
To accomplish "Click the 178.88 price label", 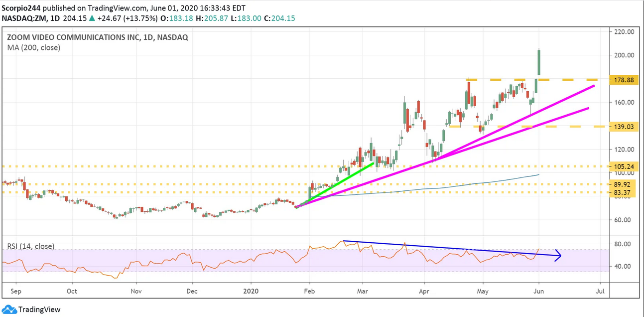I will 625,80.
